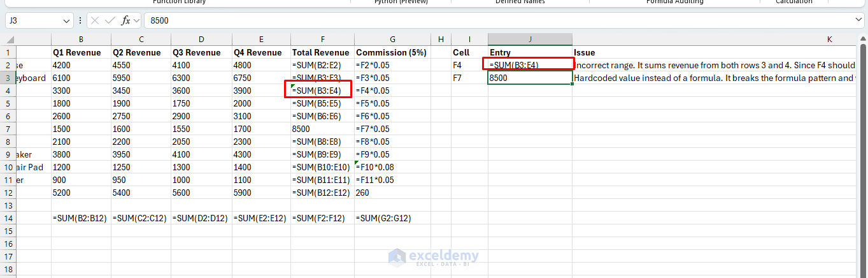868x278 pixels.
Task: Click the 8500 value in Entry column
Action: pyautogui.click(x=530, y=78)
